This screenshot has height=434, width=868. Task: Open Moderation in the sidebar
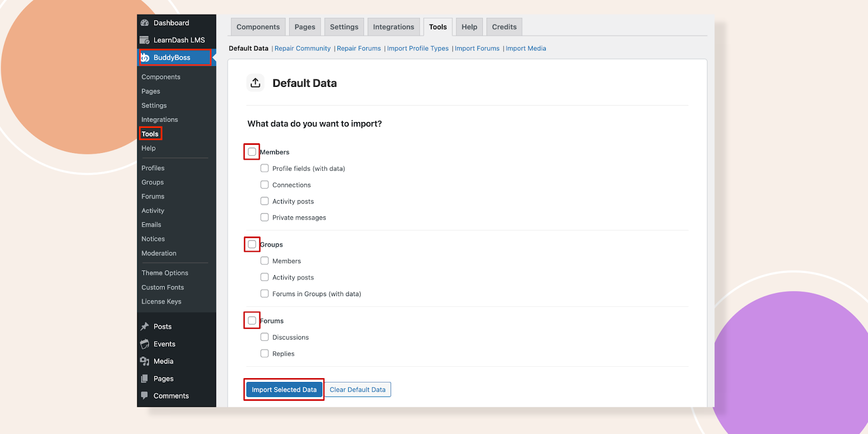tap(159, 253)
